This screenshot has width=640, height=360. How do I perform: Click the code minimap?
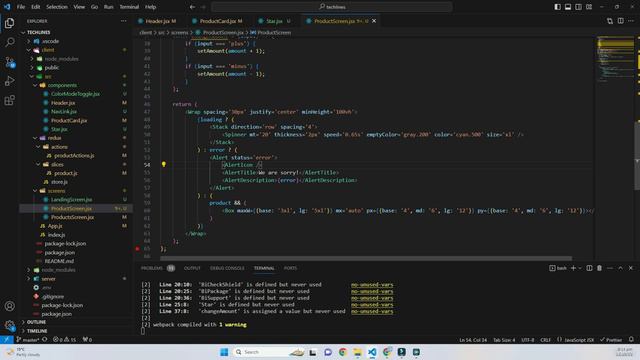click(616, 59)
